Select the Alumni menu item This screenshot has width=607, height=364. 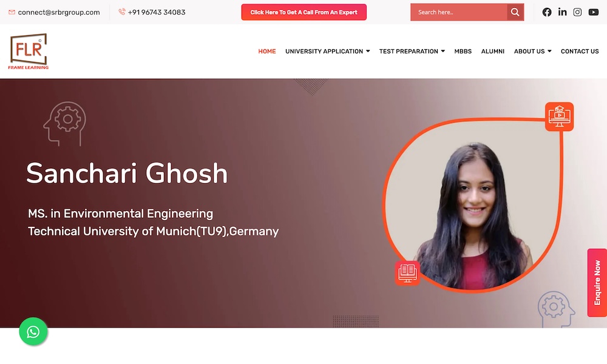(x=492, y=51)
